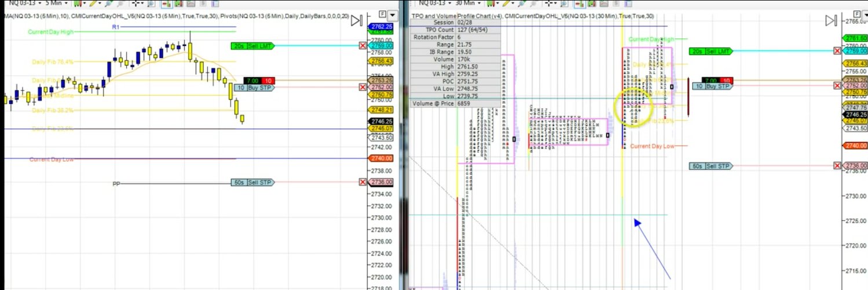Image resolution: width=868 pixels, height=290 pixels.
Task: Expand chart style arrow in 30 Min chart
Action: (x=497, y=3)
